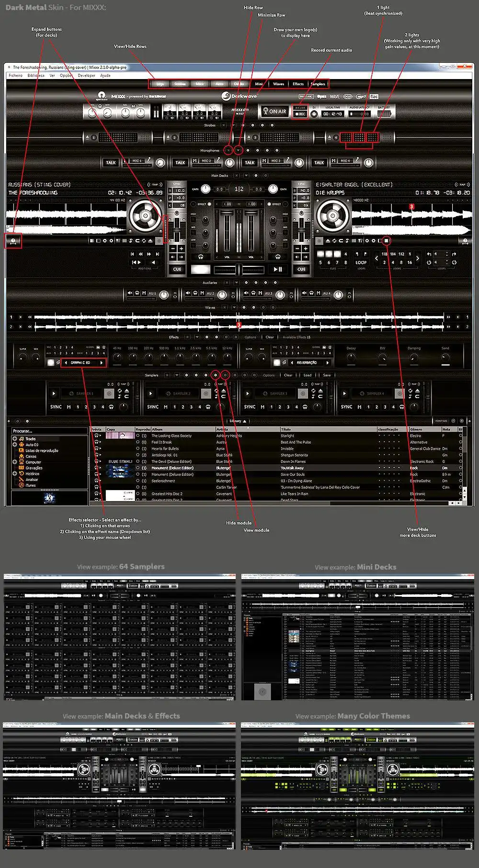
Task: Open the Ajuda menu
Action: pyautogui.click(x=105, y=75)
